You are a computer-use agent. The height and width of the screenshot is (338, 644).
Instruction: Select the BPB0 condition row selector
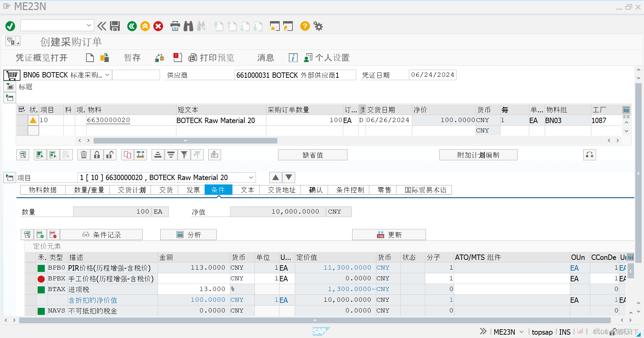click(x=31, y=268)
